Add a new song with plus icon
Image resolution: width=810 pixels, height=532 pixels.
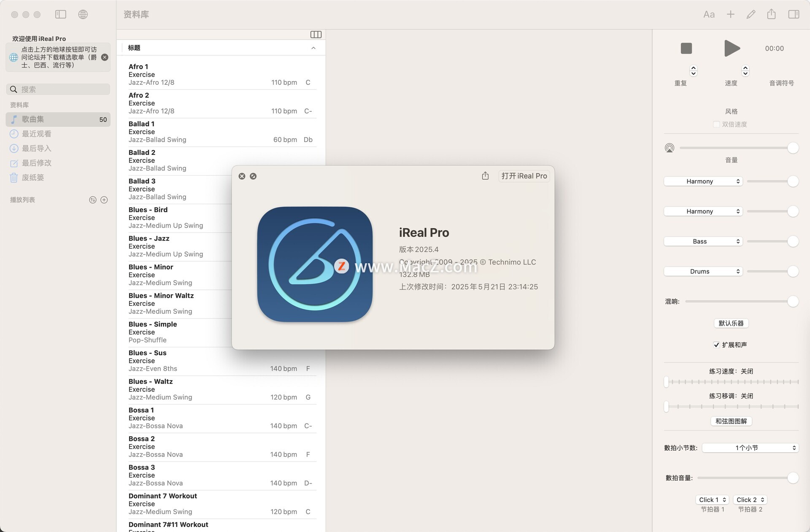tap(731, 14)
